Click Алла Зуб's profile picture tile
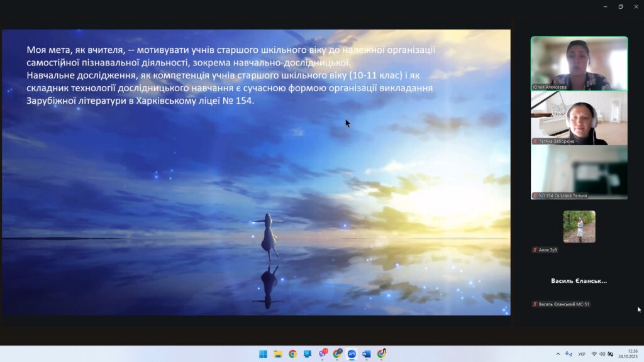Screen dimensions: 644x362 [579, 226]
